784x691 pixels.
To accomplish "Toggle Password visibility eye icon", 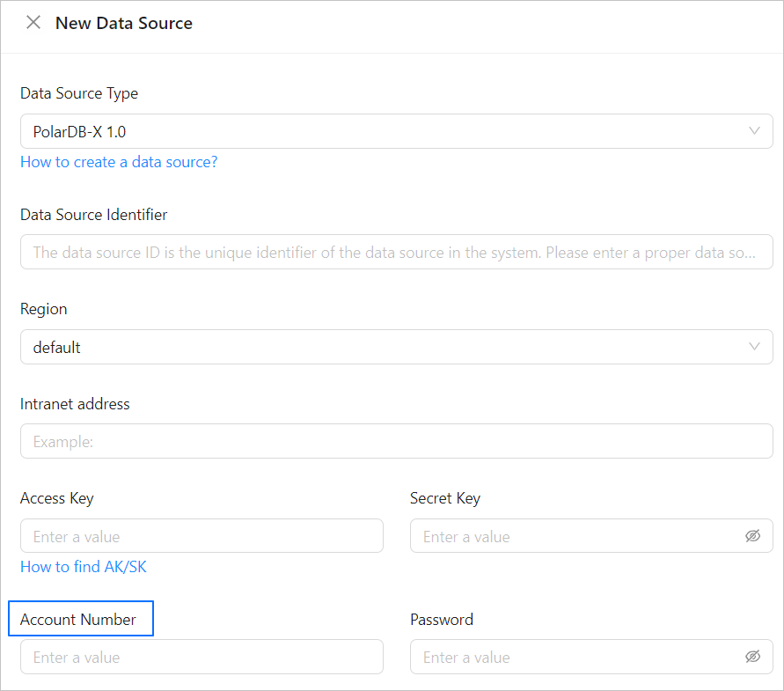I will coord(752,657).
